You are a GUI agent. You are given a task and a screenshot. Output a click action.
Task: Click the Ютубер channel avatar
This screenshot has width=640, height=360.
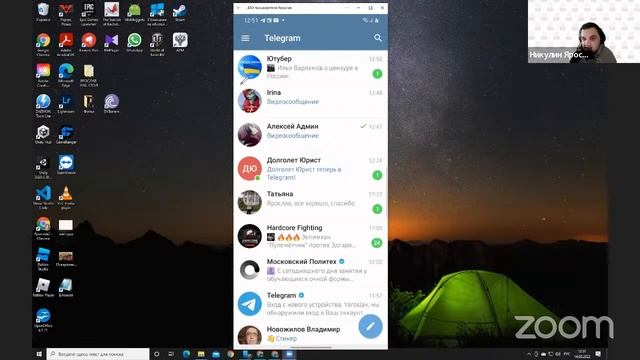pos(250,67)
